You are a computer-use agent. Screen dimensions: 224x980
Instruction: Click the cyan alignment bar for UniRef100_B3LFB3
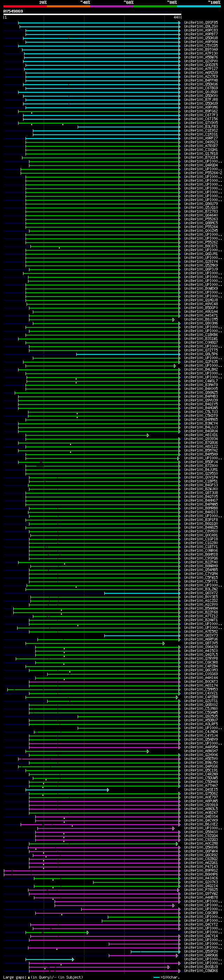click(x=128, y=127)
